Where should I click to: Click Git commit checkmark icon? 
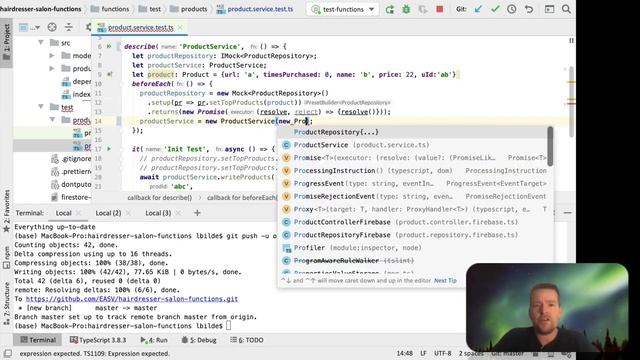click(x=495, y=9)
